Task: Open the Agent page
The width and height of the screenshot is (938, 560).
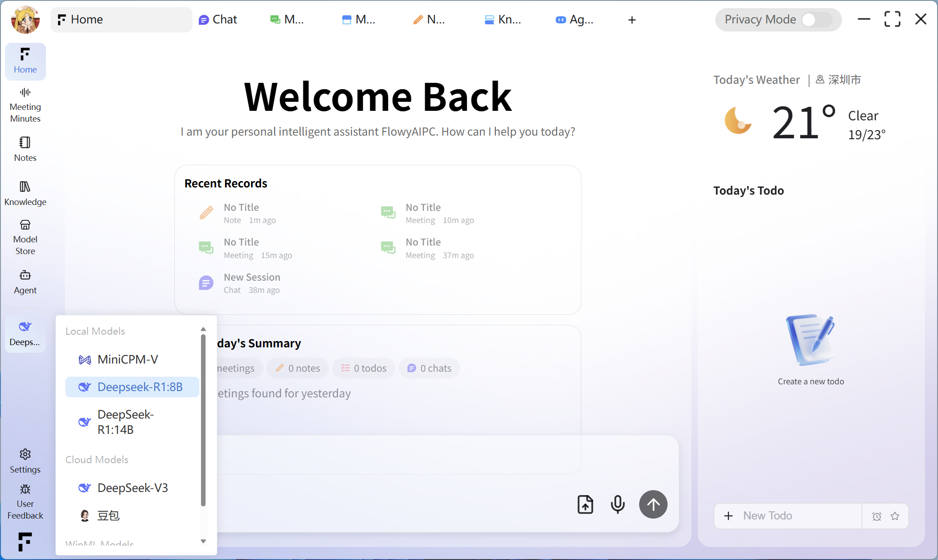Action: (25, 282)
